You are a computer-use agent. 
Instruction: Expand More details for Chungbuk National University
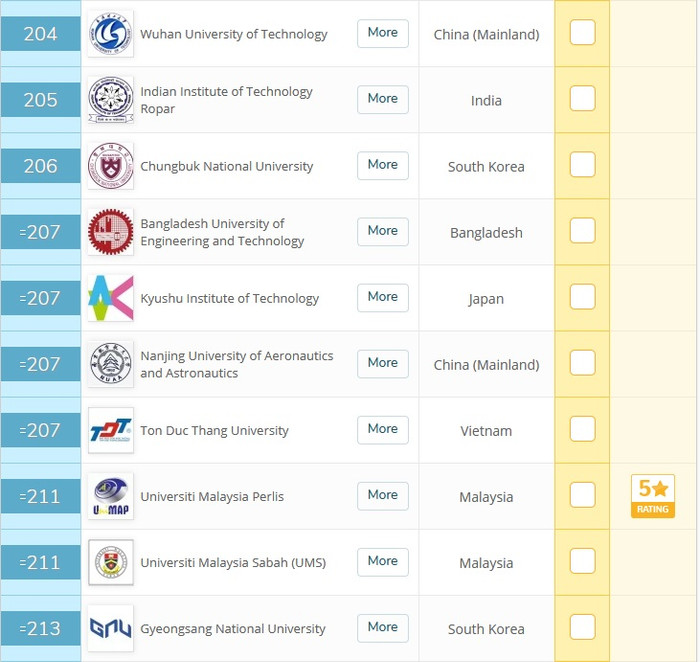point(382,165)
